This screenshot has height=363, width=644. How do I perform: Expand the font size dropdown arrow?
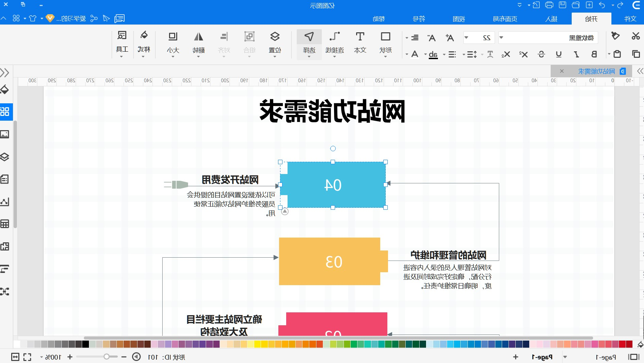466,37
